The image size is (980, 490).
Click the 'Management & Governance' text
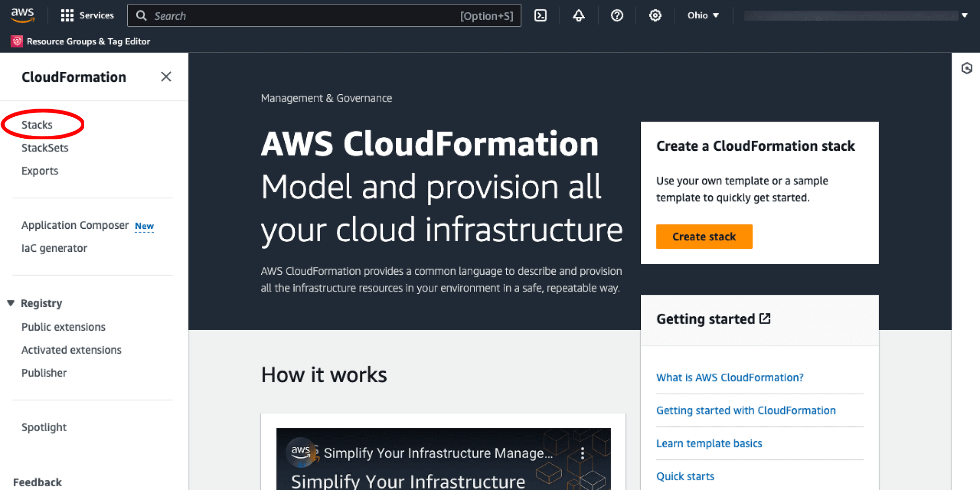point(326,98)
